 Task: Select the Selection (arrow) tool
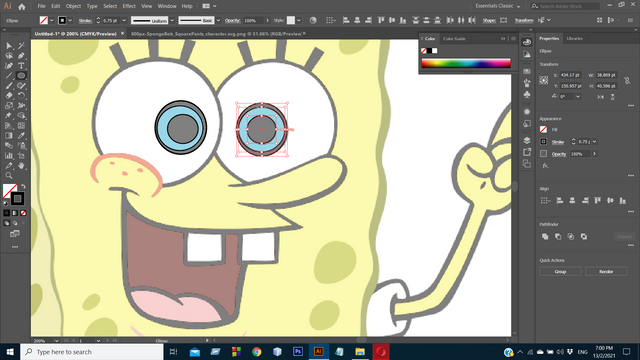(9, 46)
